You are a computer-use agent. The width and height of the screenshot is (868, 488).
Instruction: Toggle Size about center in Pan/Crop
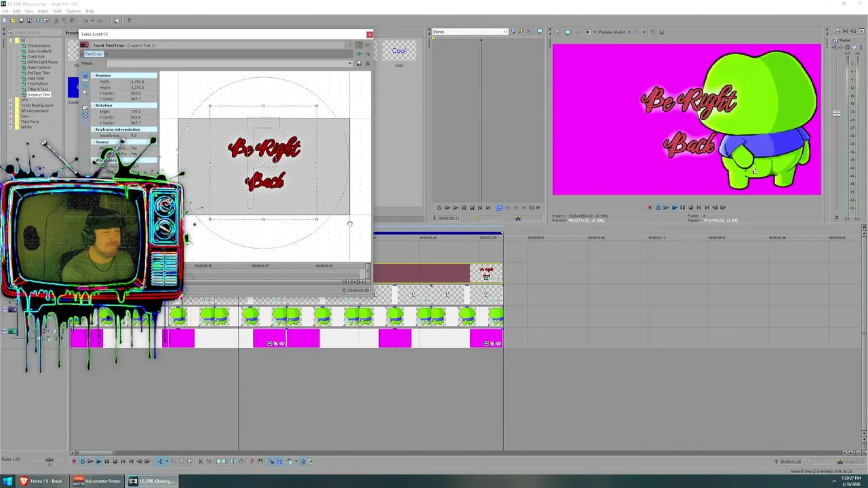click(85, 115)
